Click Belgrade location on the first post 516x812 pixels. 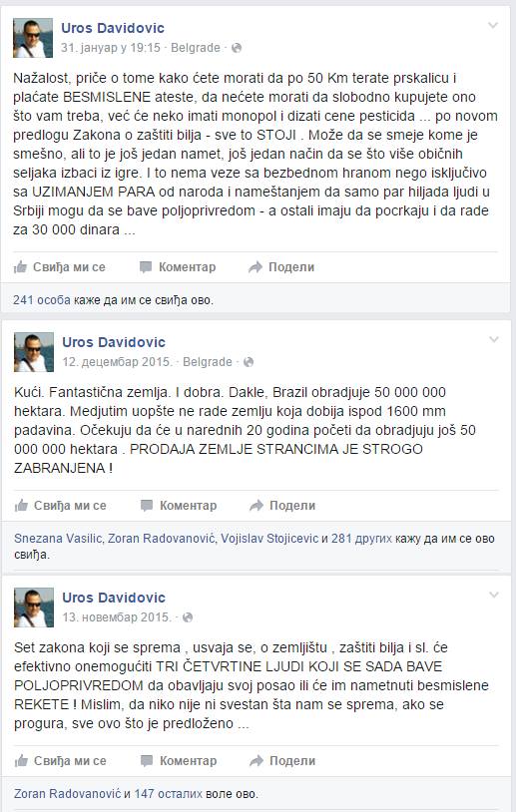(196, 48)
